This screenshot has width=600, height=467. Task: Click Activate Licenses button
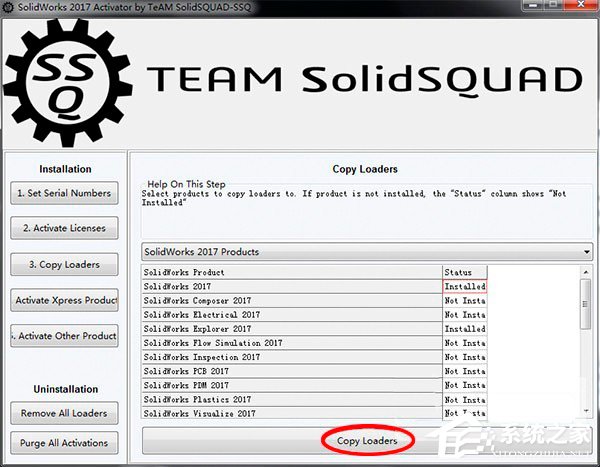(x=64, y=228)
